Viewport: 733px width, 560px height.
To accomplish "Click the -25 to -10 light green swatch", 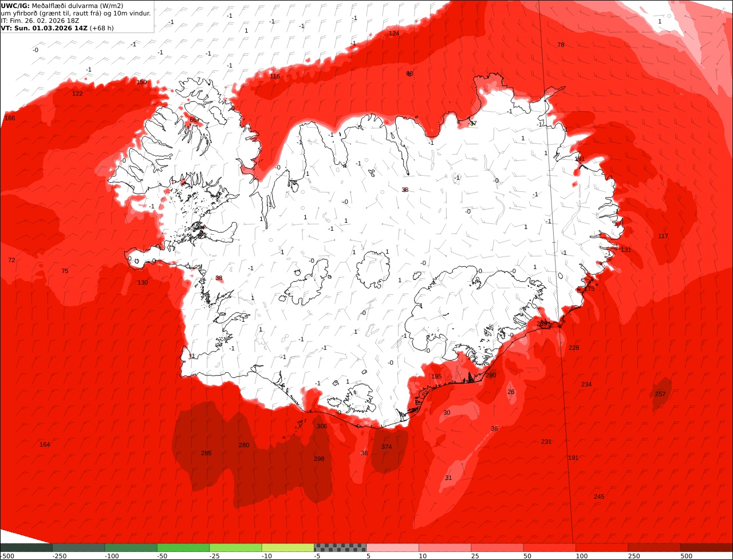I will (x=235, y=547).
